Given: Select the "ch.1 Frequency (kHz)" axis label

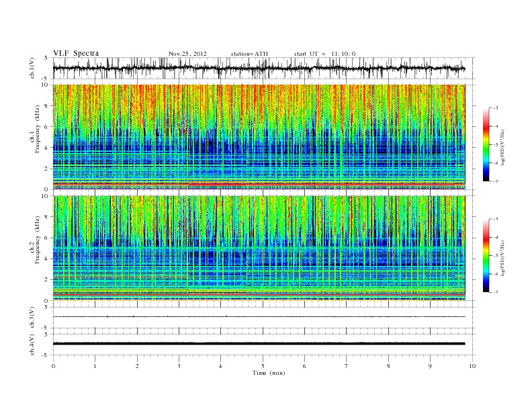Looking at the screenshot, I should pos(35,129).
